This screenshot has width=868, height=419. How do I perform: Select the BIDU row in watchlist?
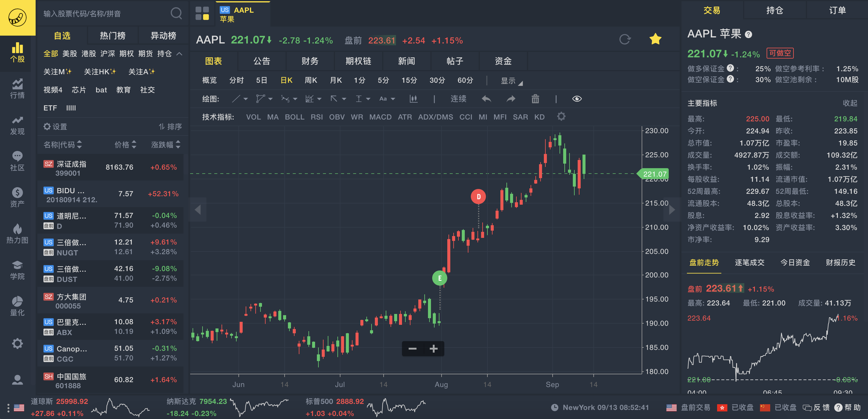110,194
